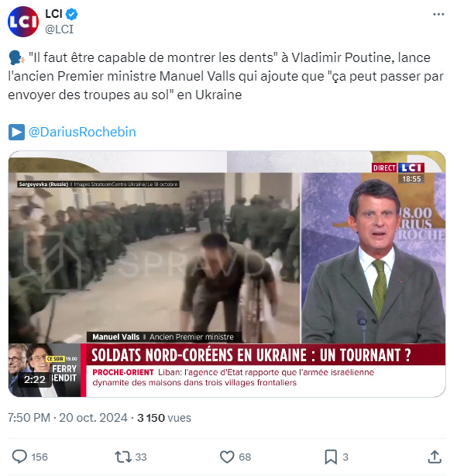The width and height of the screenshot is (457, 476).
Task: View the 3 150 vues count
Action: (x=164, y=418)
